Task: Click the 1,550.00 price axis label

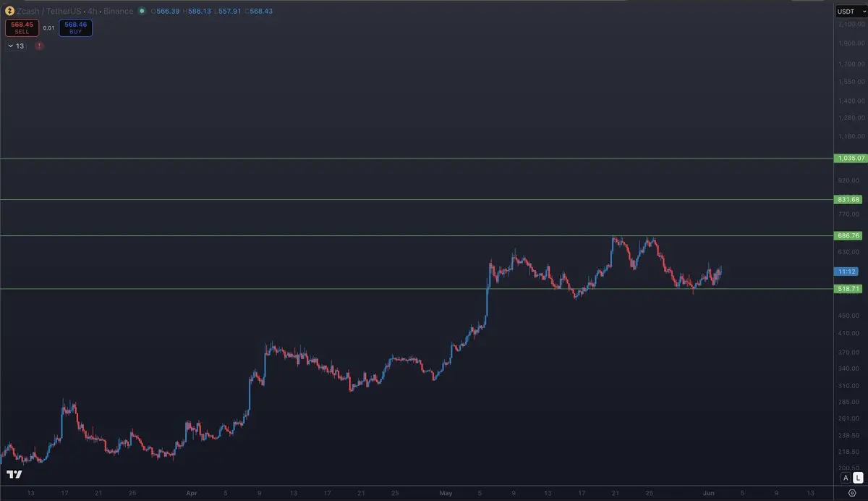Action: [851, 81]
